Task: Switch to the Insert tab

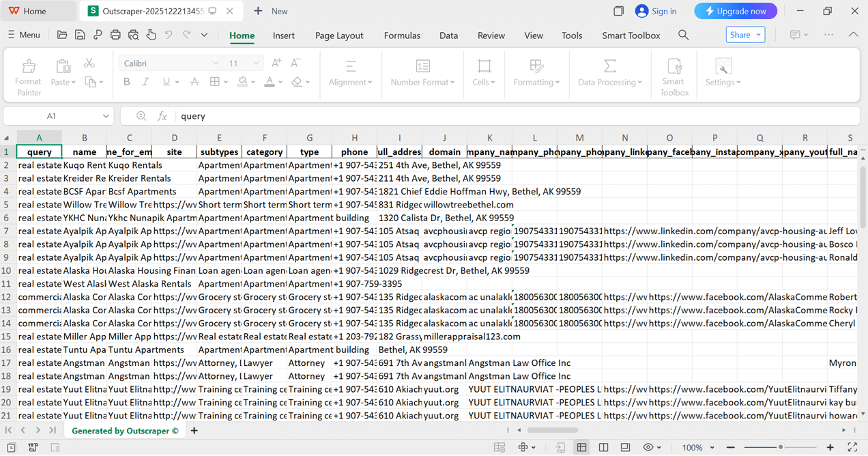Action: pyautogui.click(x=283, y=35)
